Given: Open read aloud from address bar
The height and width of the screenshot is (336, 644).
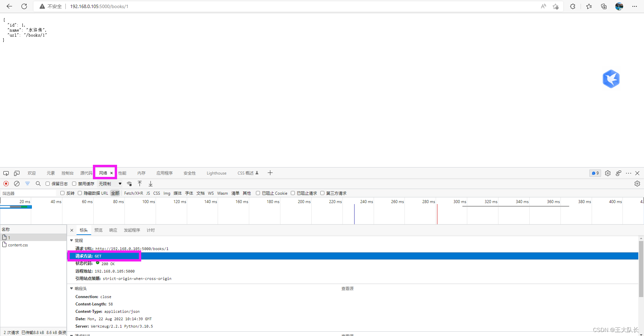Looking at the screenshot, I should [543, 6].
